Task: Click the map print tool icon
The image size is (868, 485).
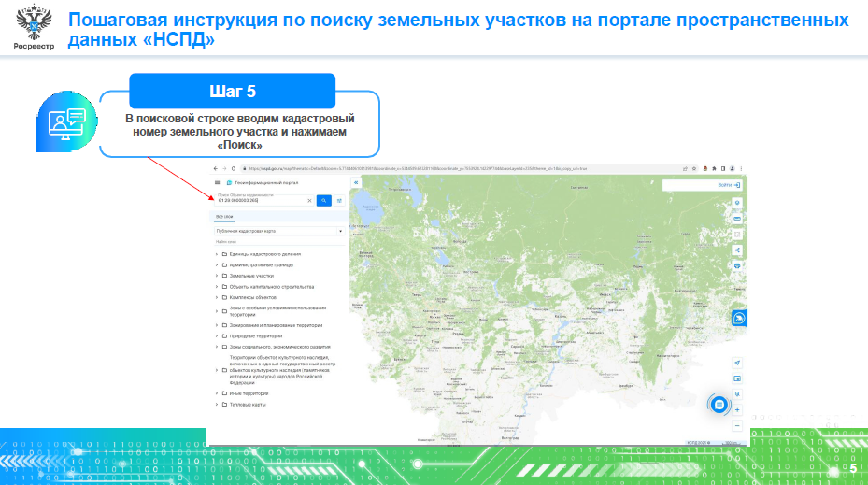Action: click(737, 266)
